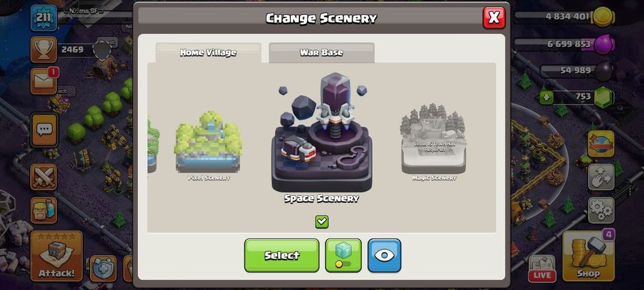Preview scenery with the blue eye button
Screen dimensions: 644x290
click(x=384, y=255)
